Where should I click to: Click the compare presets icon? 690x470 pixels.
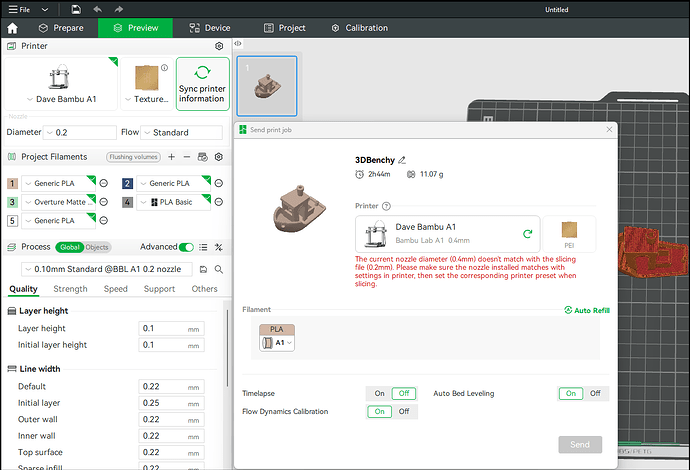(219, 247)
